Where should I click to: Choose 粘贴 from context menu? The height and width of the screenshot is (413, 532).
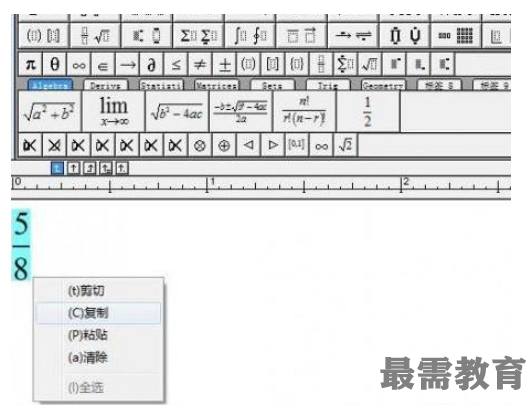tap(98, 335)
